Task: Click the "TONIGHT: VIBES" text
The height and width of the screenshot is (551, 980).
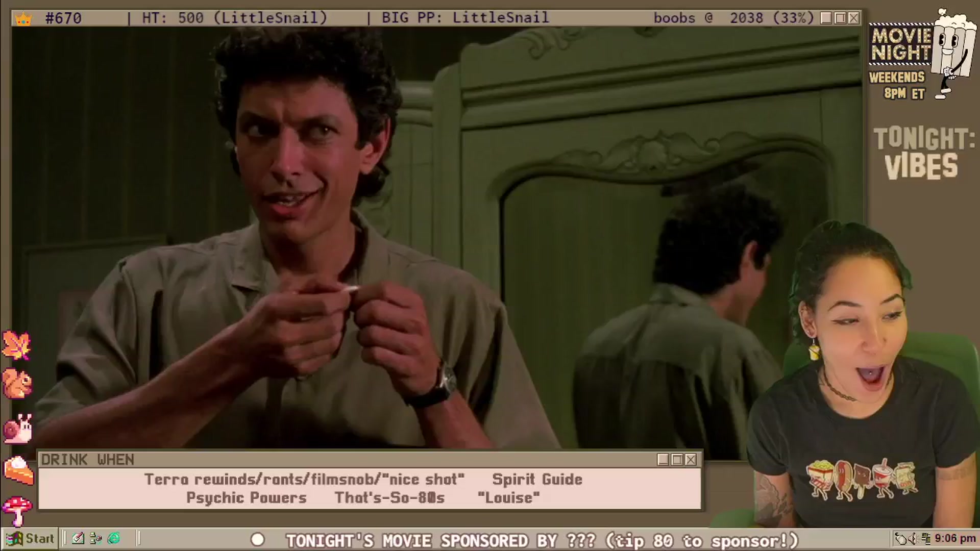Action: [923, 153]
